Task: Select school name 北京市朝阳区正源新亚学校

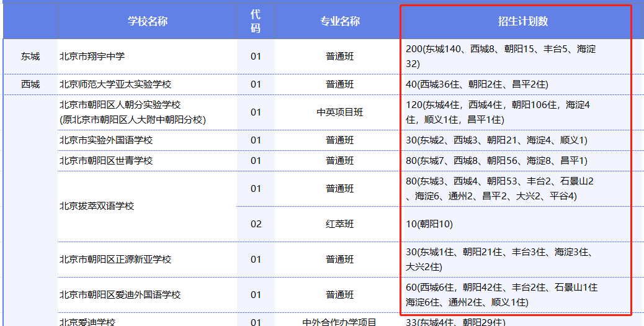Action: point(115,260)
